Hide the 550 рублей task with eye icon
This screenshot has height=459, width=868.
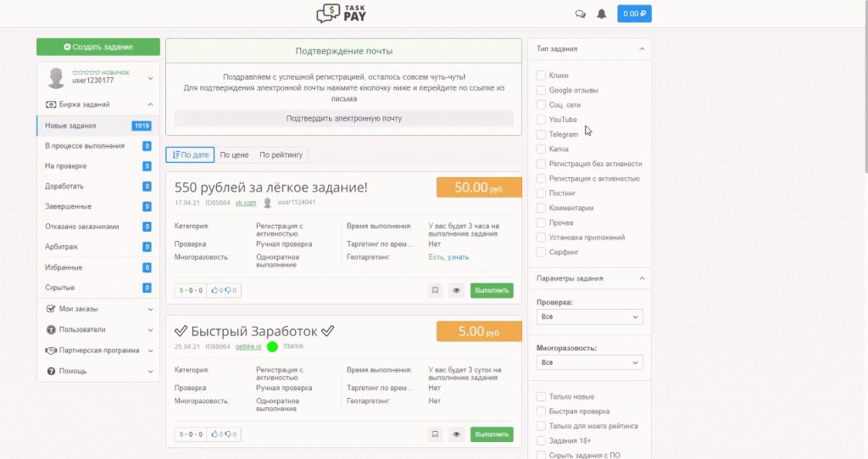click(456, 290)
